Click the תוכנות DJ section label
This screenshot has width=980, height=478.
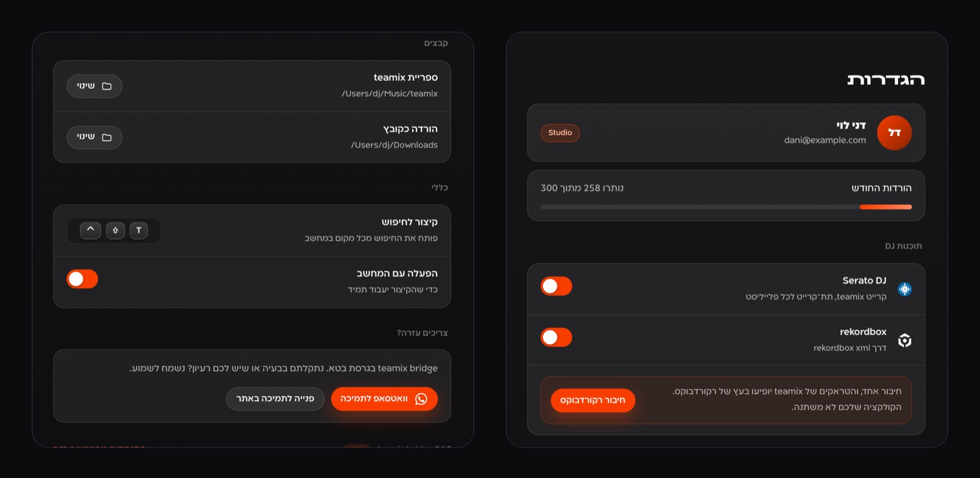click(903, 246)
